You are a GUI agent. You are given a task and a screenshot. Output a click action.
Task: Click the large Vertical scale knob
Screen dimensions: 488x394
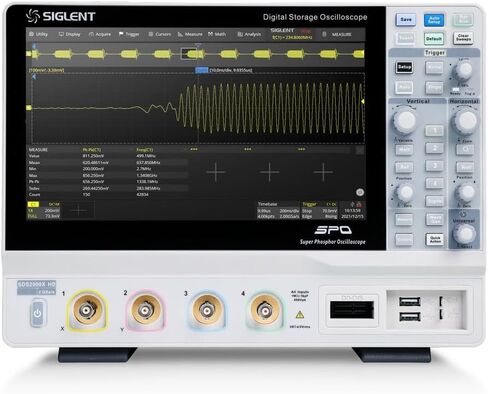[x=405, y=120]
